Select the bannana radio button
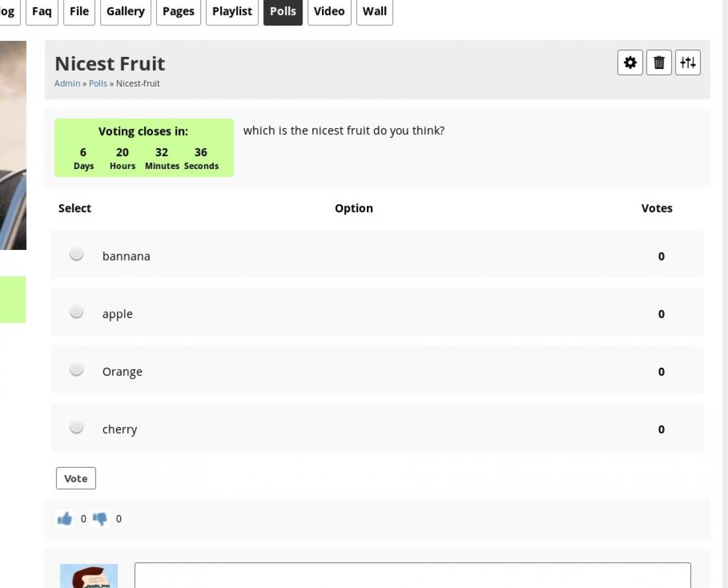 pyautogui.click(x=76, y=254)
